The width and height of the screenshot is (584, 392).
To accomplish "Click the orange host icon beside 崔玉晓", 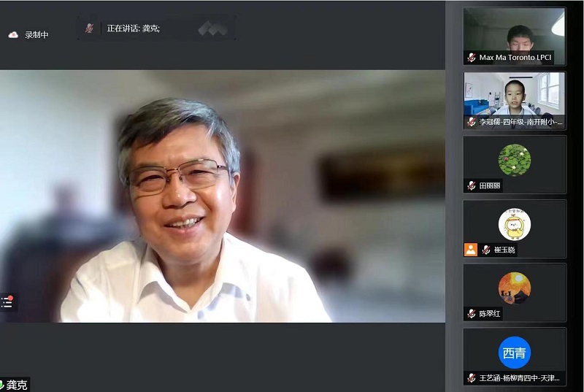I will (x=471, y=250).
